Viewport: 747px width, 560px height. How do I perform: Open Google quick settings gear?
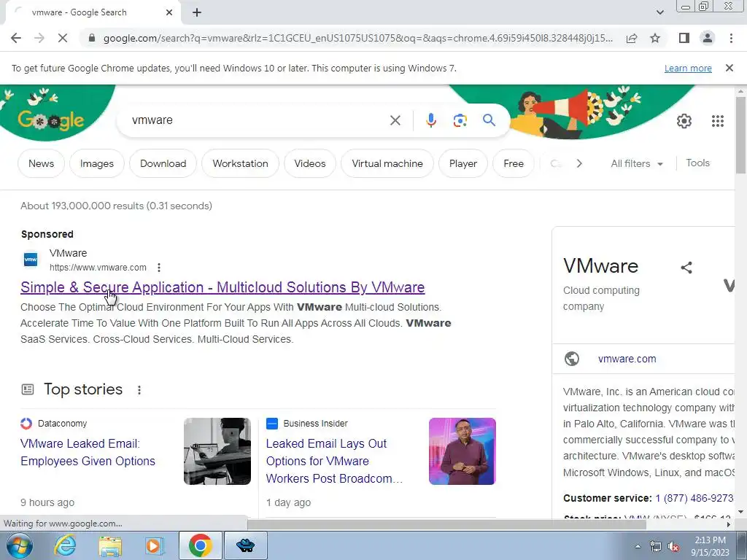(684, 121)
